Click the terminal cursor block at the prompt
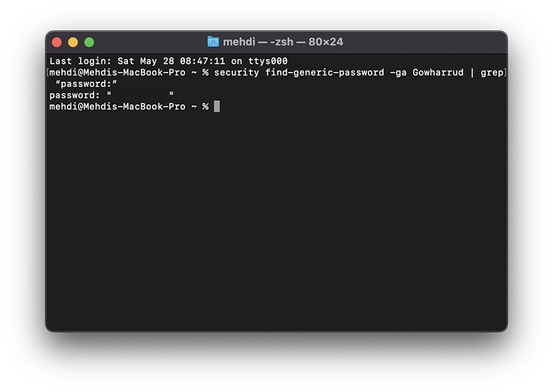 point(217,106)
